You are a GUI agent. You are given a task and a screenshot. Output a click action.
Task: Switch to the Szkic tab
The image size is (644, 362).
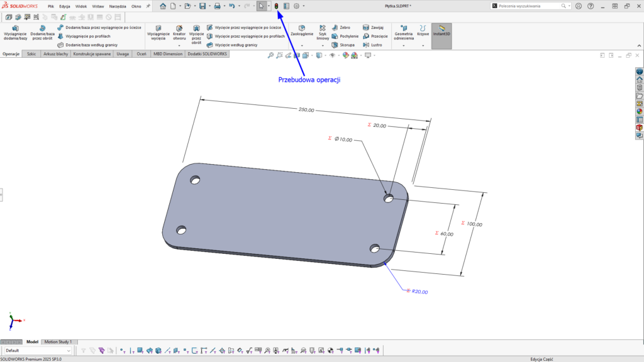tap(31, 54)
